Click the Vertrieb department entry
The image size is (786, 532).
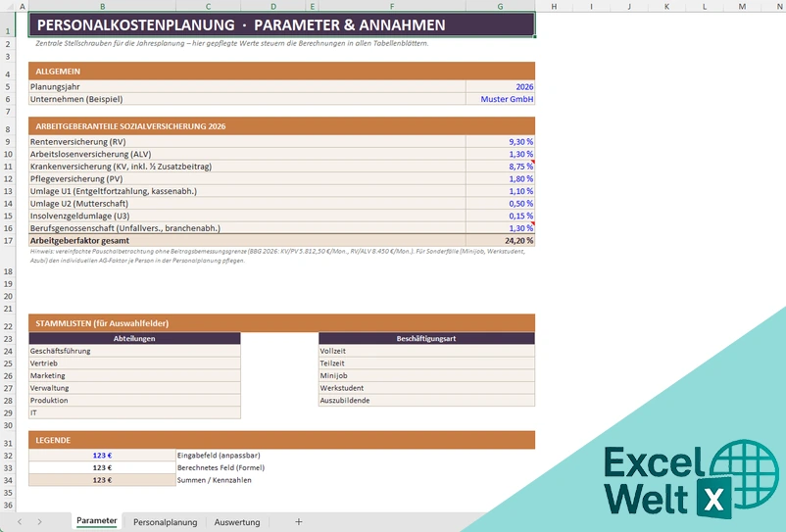(134, 363)
